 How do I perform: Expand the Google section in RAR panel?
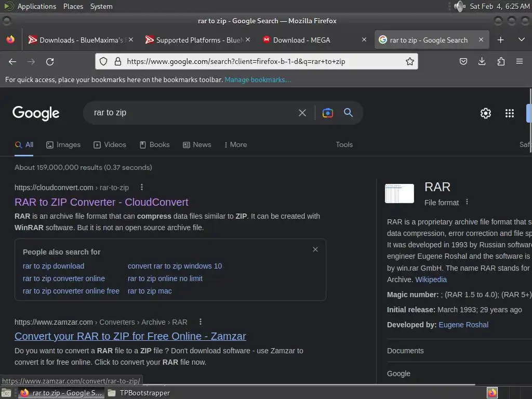(x=459, y=374)
